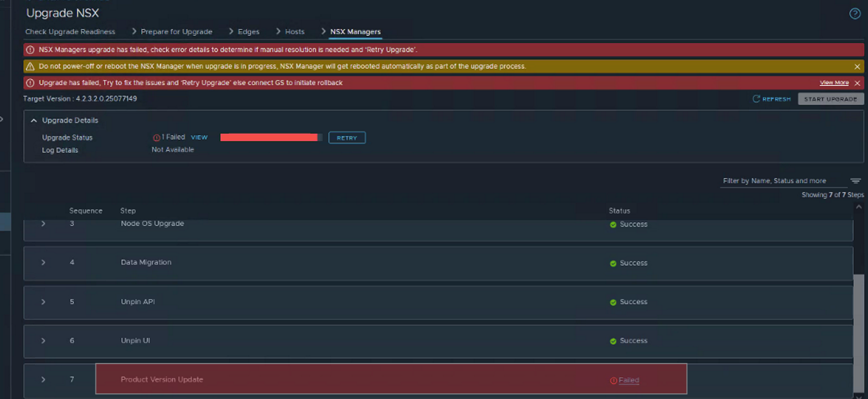
Task: Open the Check Upgrade Readiness tab
Action: coord(70,31)
